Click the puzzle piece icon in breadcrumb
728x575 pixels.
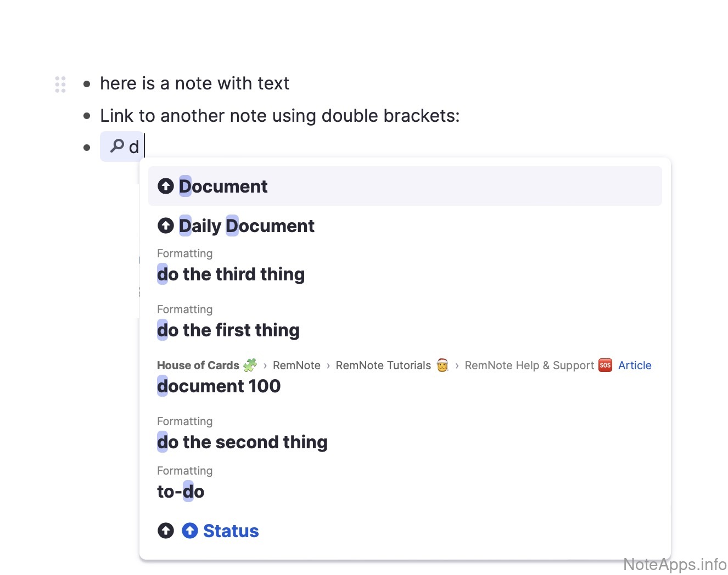click(x=250, y=365)
